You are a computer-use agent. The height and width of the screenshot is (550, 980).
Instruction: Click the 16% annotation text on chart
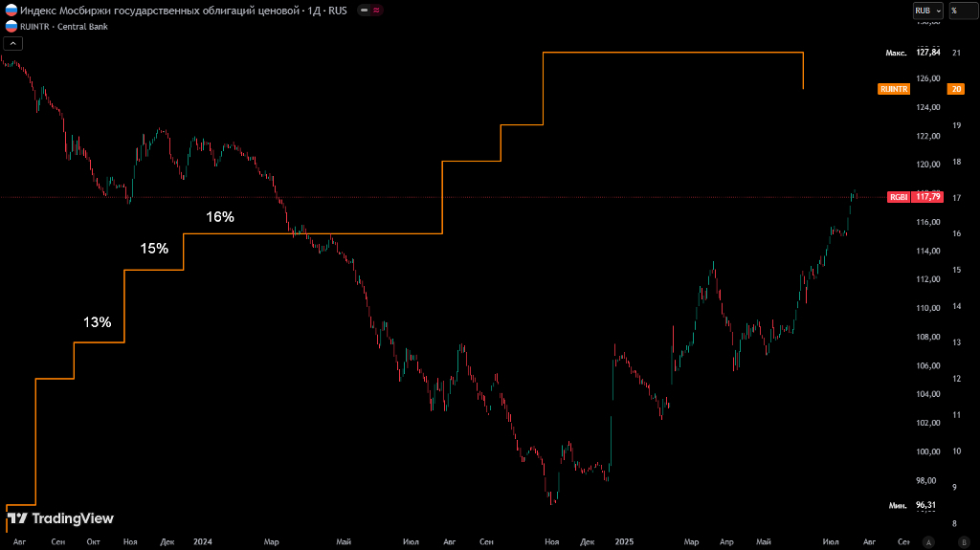(x=220, y=217)
